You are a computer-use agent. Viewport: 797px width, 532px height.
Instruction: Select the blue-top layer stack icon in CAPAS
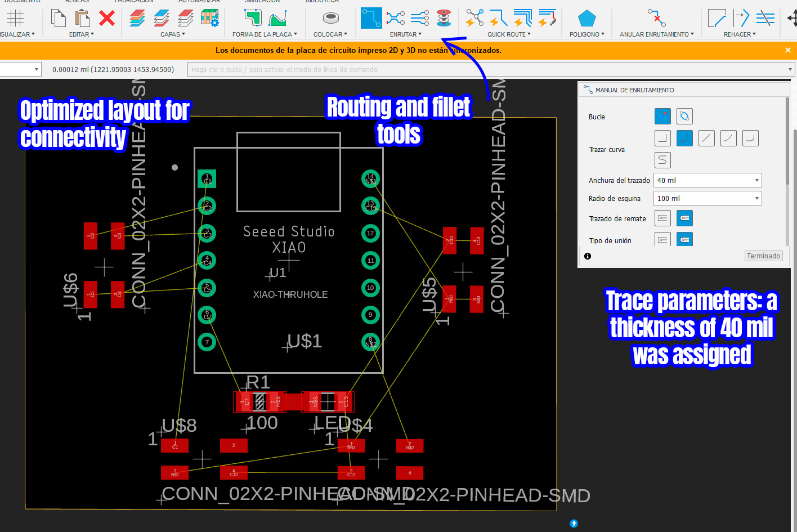tap(162, 18)
